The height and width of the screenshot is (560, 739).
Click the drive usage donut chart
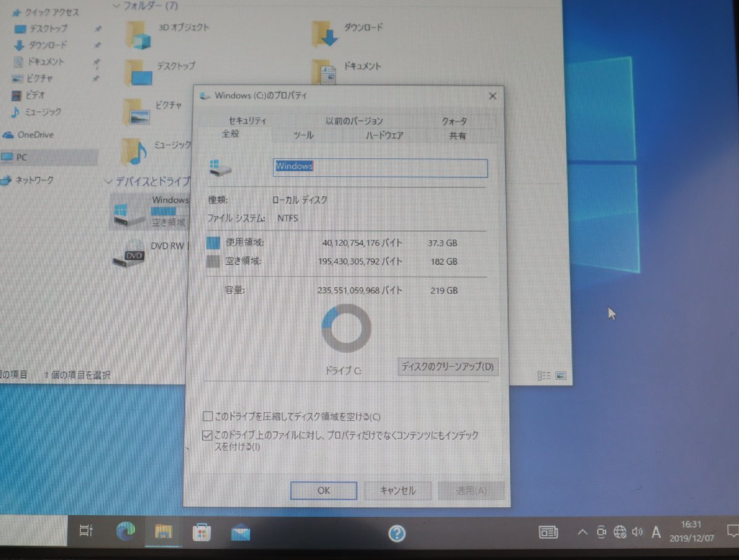346,328
